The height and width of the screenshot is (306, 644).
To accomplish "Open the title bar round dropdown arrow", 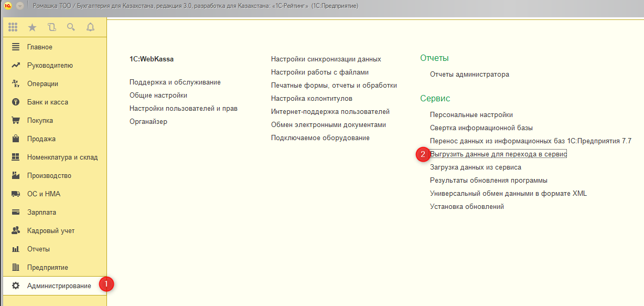I will (x=20, y=5).
